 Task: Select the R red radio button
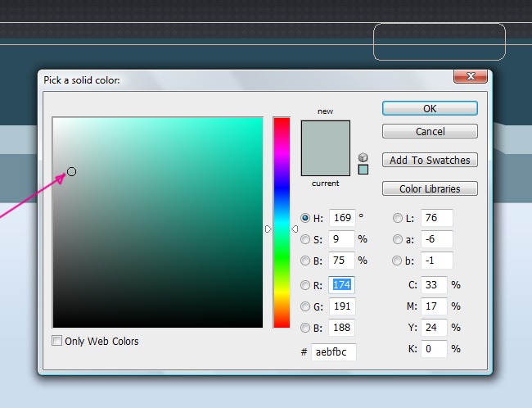[305, 286]
